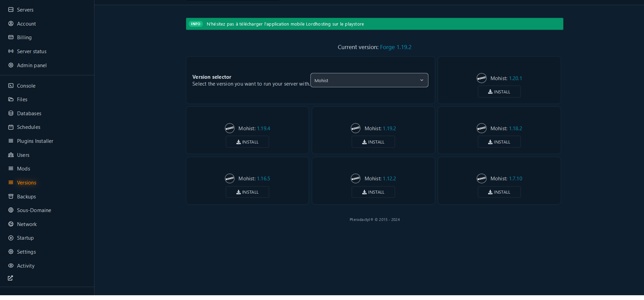Click the Backups archive icon
Viewport: 644px width, 300px height.
click(11, 196)
